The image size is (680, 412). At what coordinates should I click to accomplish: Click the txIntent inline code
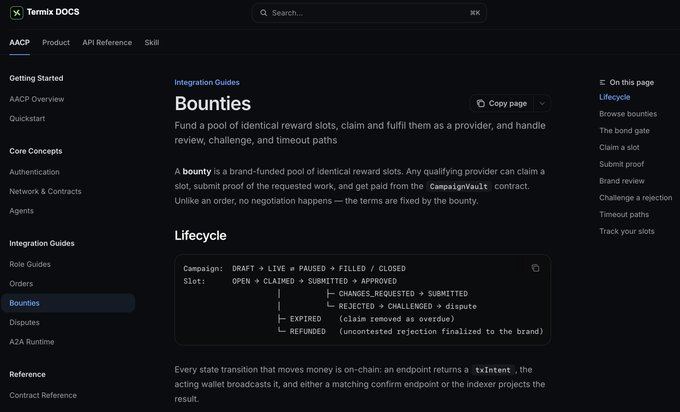[x=493, y=370]
